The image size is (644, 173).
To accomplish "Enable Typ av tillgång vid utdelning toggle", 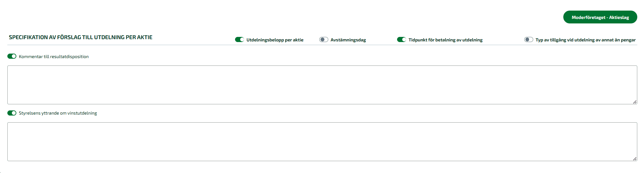I will 529,39.
